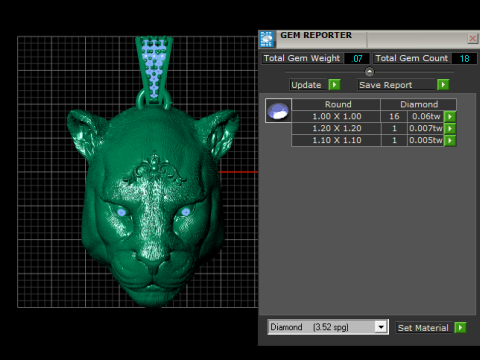Click the Gem Reporter logo icon
480x360 pixels.
coord(267,39)
